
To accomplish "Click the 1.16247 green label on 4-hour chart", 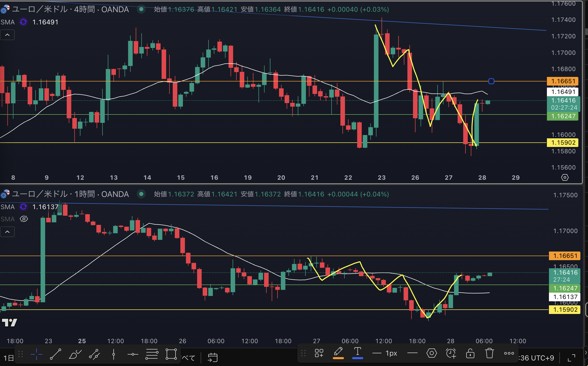I will [x=563, y=116].
